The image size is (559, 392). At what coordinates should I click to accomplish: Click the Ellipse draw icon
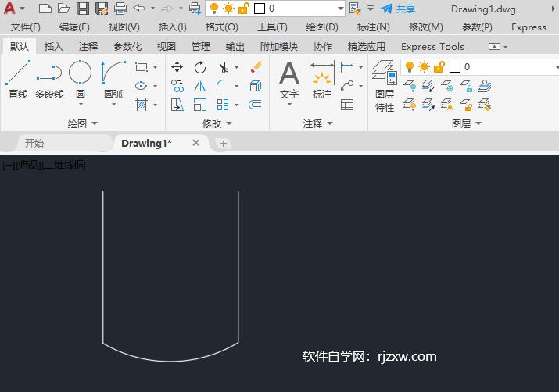[142, 86]
